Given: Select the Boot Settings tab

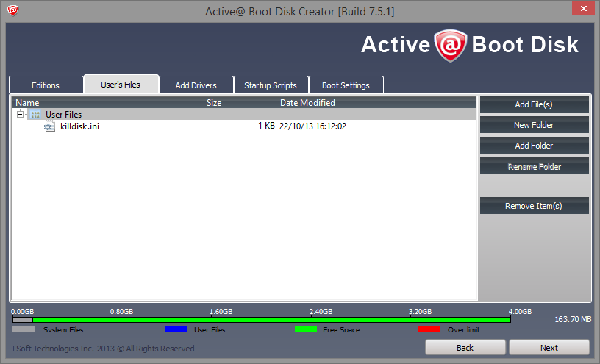Looking at the screenshot, I should 346,85.
